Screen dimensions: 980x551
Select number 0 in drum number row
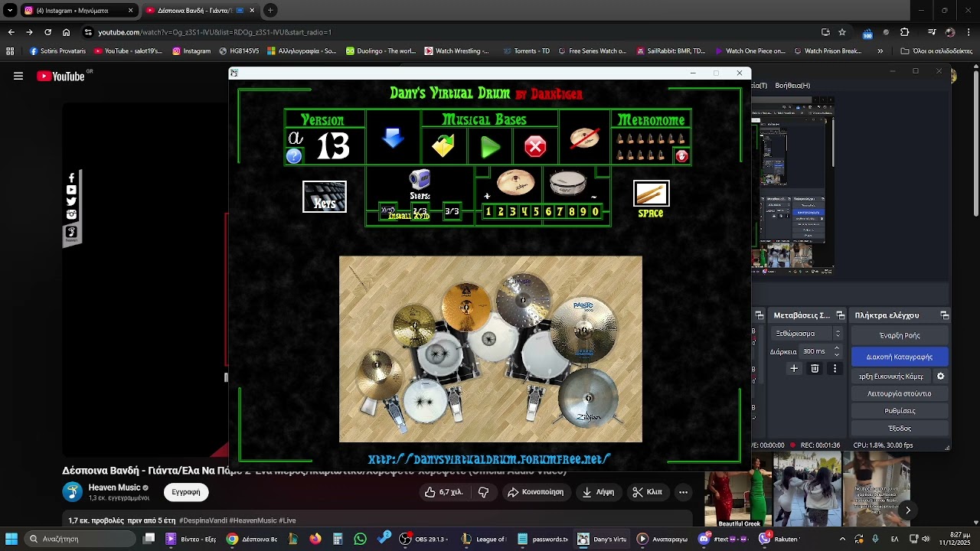[x=595, y=212]
